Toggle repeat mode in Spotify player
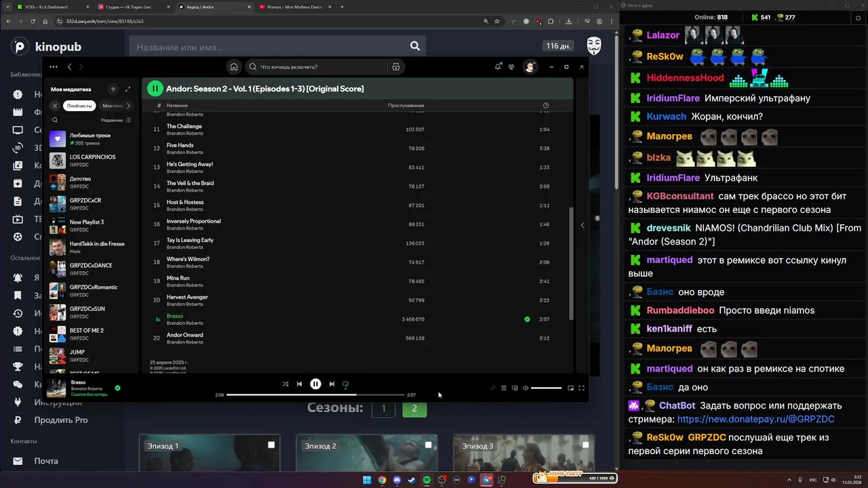Screen dimensions: 868x488 pos(345,384)
